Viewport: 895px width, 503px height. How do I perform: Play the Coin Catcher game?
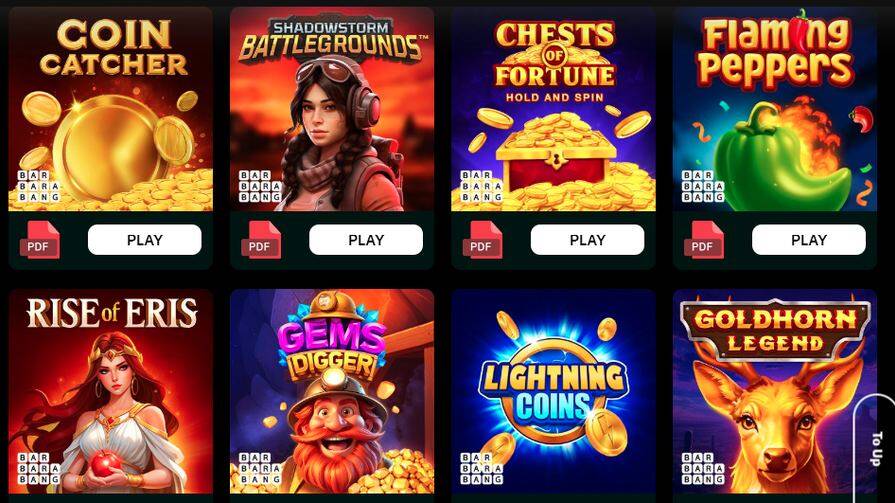(144, 240)
